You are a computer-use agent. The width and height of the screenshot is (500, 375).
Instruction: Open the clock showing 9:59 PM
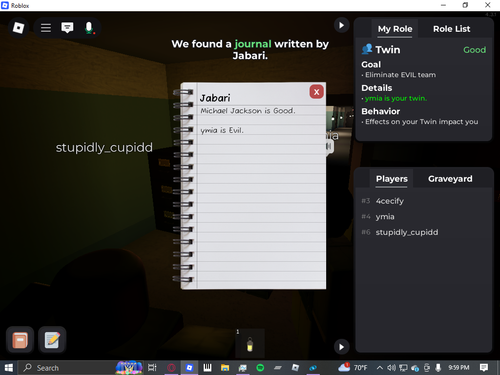[x=459, y=368]
